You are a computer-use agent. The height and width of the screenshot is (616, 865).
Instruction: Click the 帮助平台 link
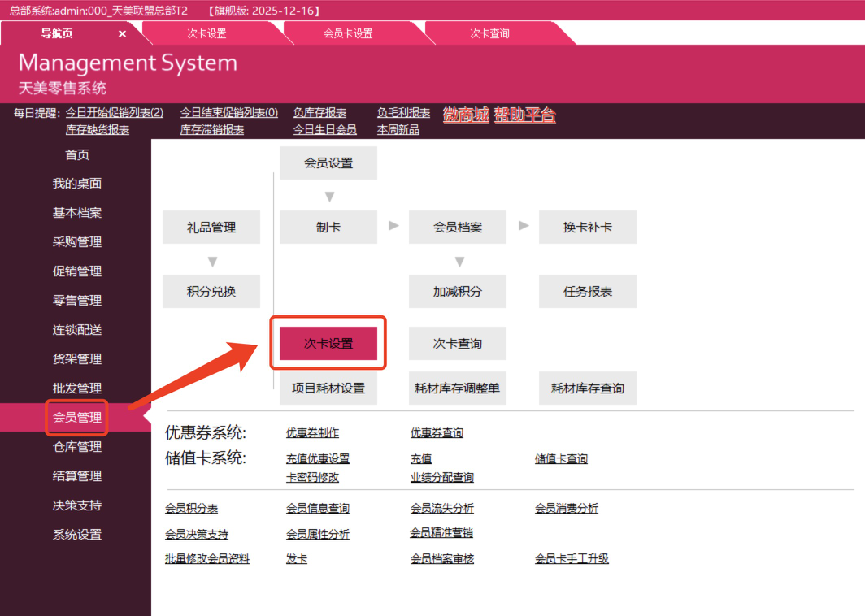[x=524, y=115]
